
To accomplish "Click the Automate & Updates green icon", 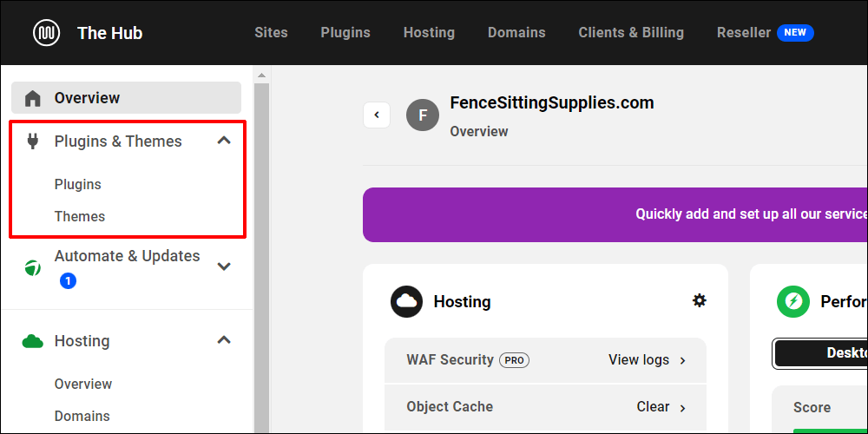I will 33,268.
